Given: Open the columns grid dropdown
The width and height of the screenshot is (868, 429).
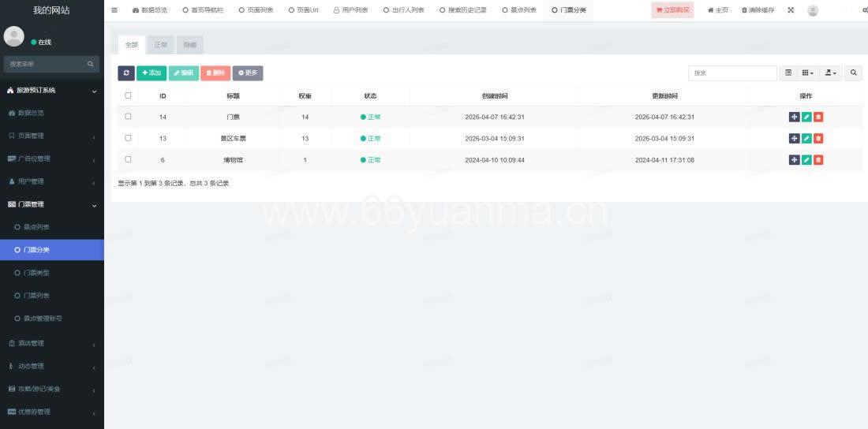Looking at the screenshot, I should 808,73.
